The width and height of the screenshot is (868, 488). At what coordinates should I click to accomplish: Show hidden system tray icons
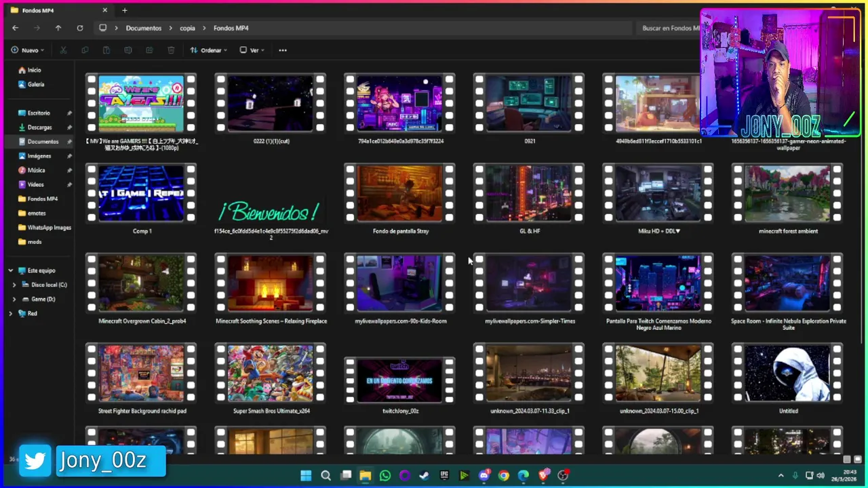tap(781, 476)
